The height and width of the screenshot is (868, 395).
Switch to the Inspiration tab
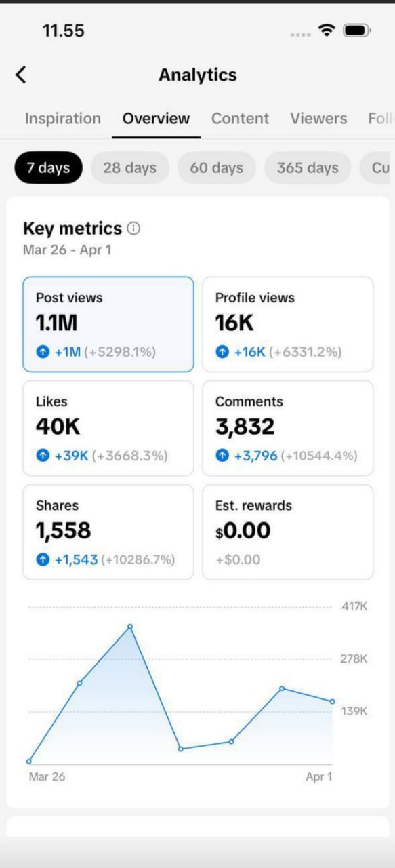(62, 119)
